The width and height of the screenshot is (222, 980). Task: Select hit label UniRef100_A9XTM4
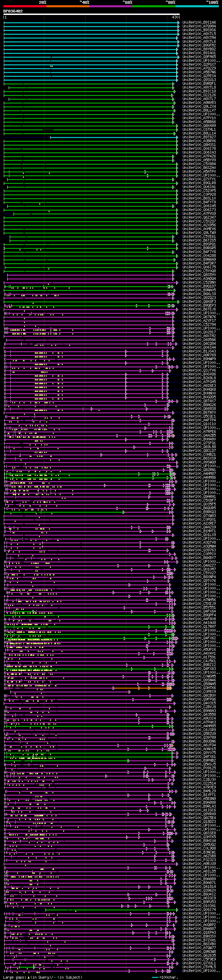coord(199,38)
